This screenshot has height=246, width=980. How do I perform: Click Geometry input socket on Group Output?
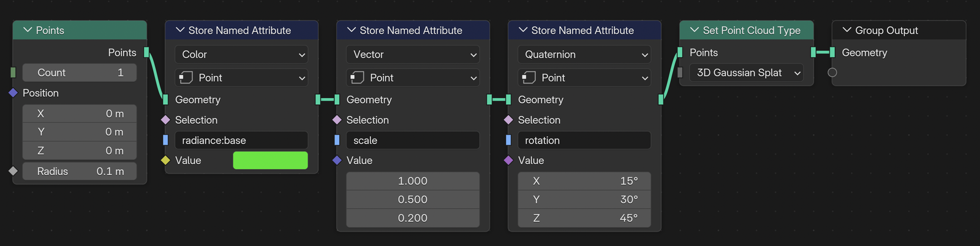pos(832,53)
